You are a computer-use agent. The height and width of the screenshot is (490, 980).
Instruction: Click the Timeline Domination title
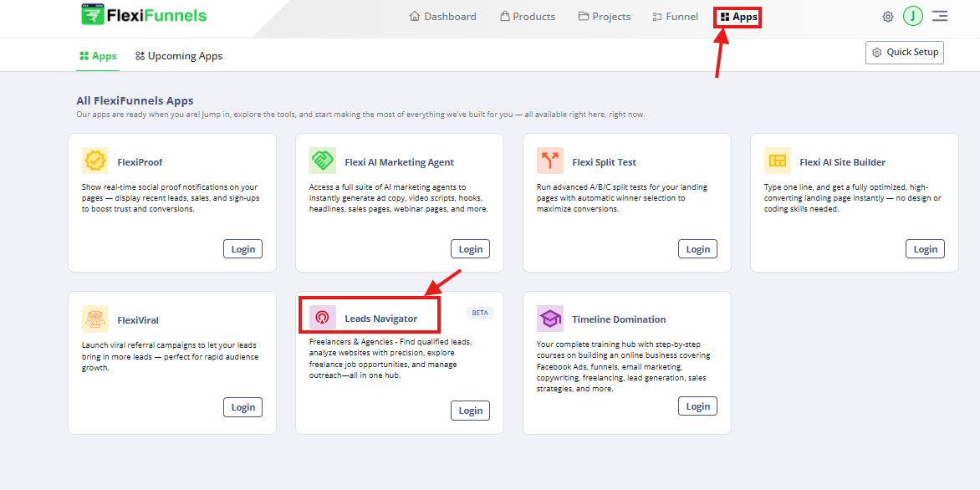click(620, 319)
